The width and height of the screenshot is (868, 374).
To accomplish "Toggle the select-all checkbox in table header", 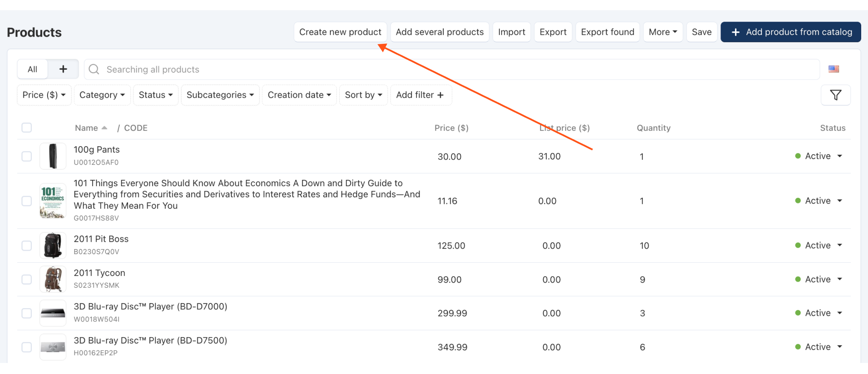I will 27,127.
